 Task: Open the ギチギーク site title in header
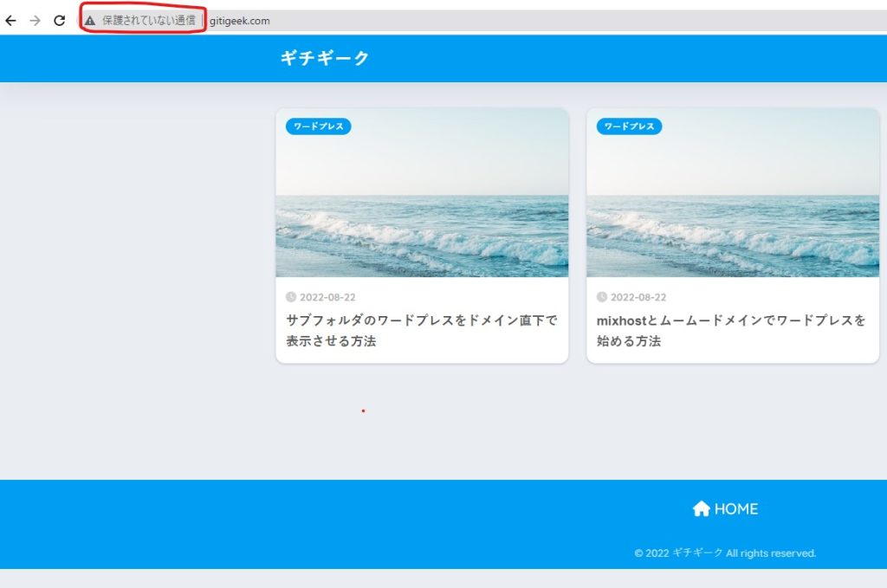point(324,58)
